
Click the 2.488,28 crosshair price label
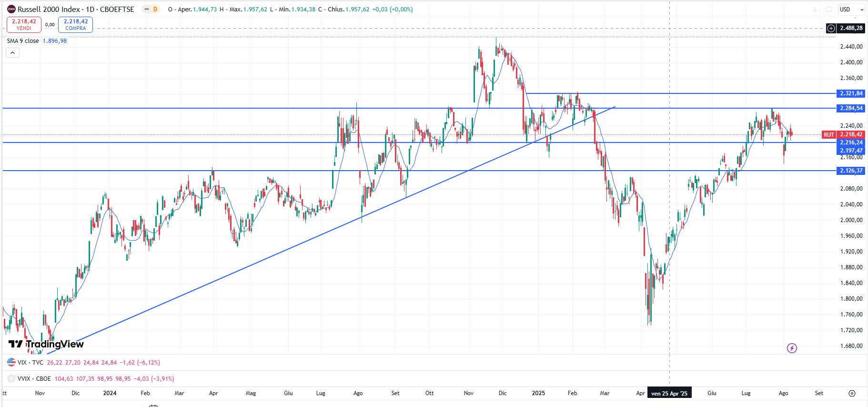[x=851, y=28]
